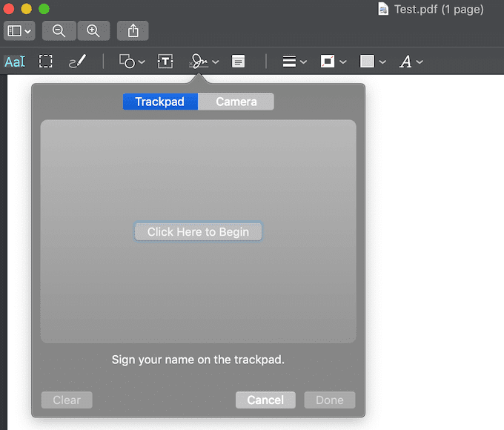Expand the Fill Color dropdown arrow

click(382, 62)
